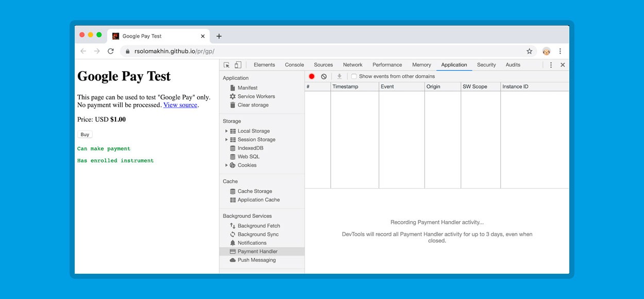Select Payment Handler background service
The width and height of the screenshot is (644, 299).
coord(262,252)
